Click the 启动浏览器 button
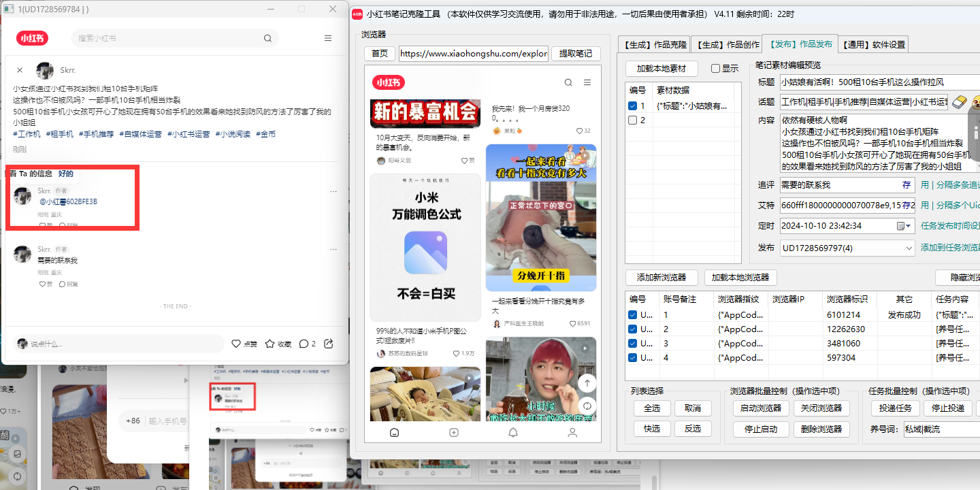The width and height of the screenshot is (980, 490). click(760, 408)
